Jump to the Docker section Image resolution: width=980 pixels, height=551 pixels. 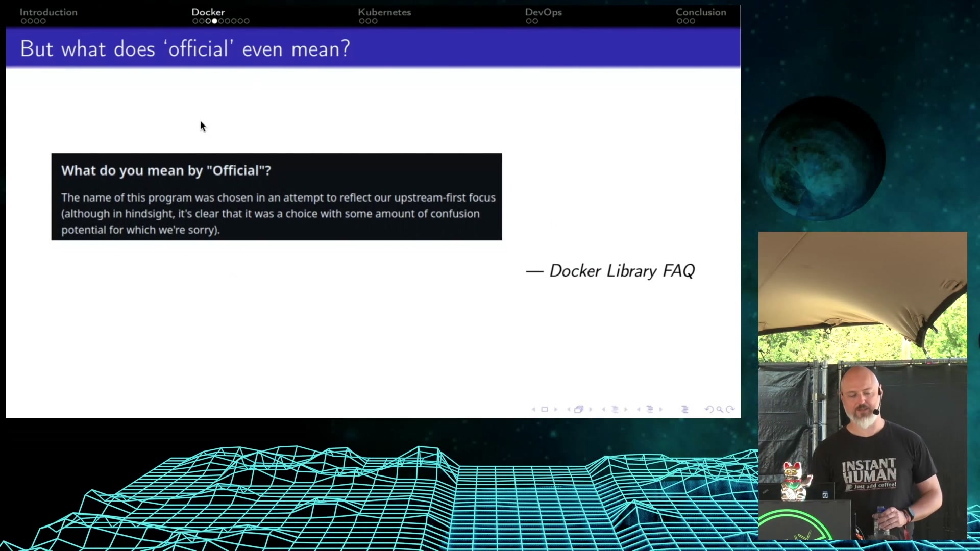(208, 12)
